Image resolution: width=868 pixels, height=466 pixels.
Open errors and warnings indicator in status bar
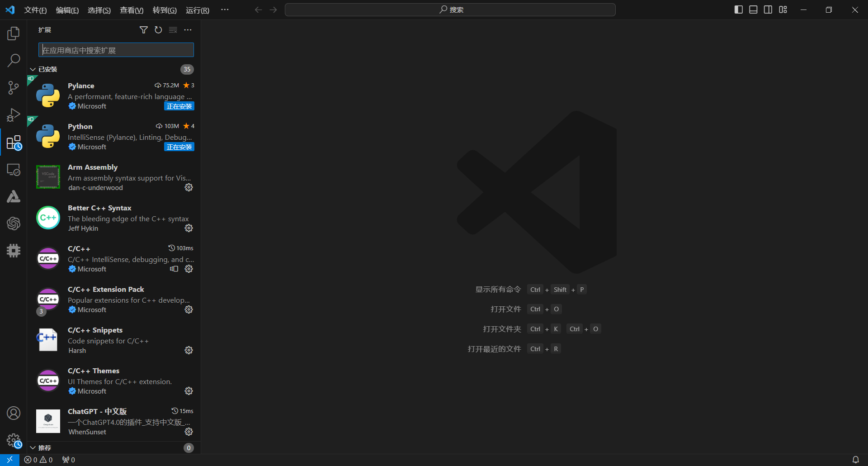[38, 460]
